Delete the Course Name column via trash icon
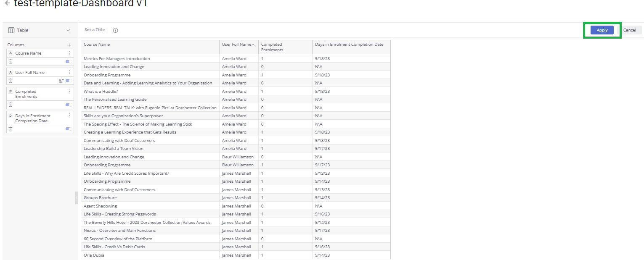This screenshot has width=644, height=260. coord(10,61)
